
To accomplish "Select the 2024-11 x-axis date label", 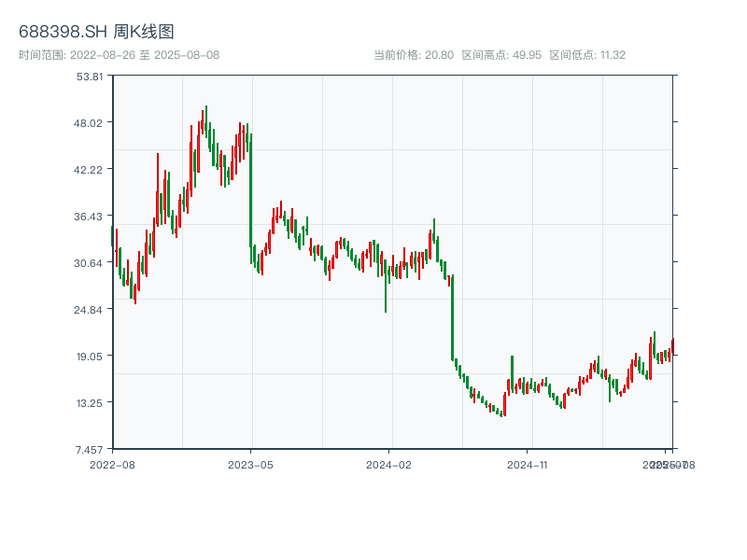I will pos(527,464).
